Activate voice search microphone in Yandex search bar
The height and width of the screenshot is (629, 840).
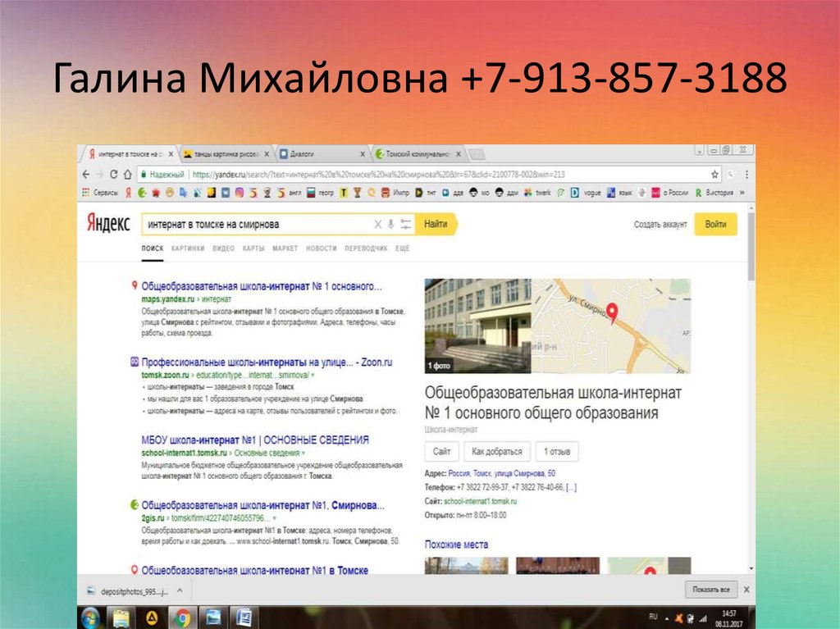tap(390, 224)
